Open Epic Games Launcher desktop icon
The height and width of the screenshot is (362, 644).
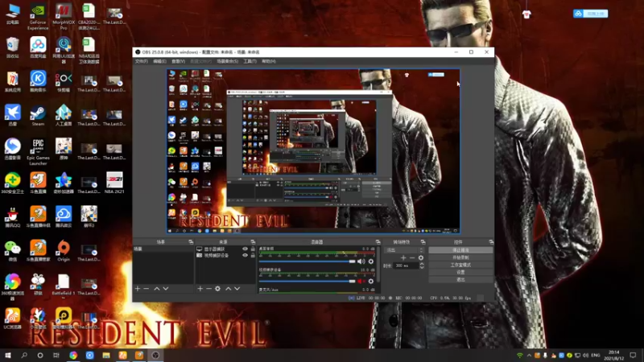(x=38, y=151)
